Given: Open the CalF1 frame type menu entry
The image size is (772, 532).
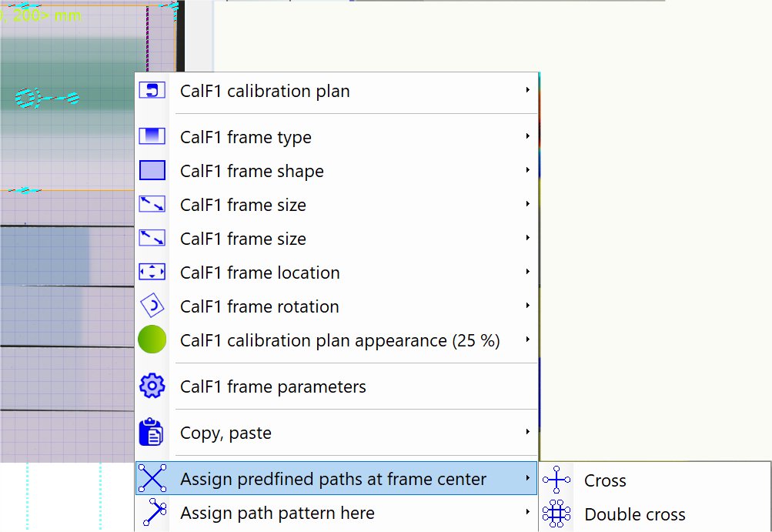Looking at the screenshot, I should point(246,137).
